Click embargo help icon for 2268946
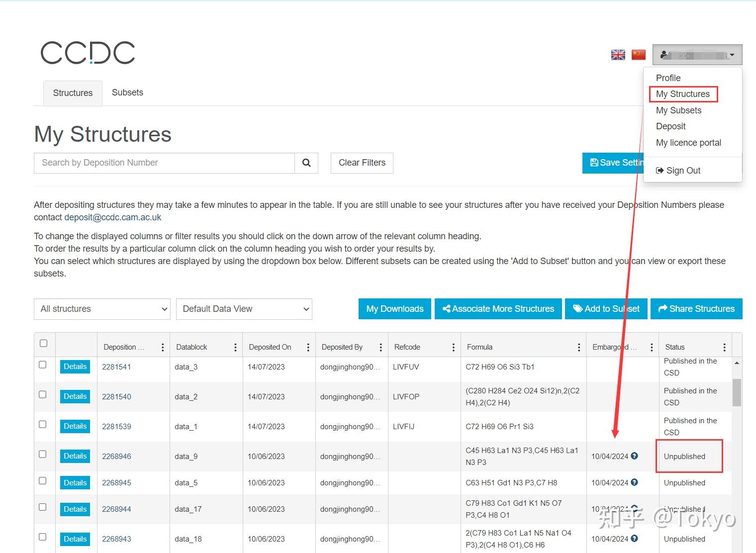 pos(634,456)
